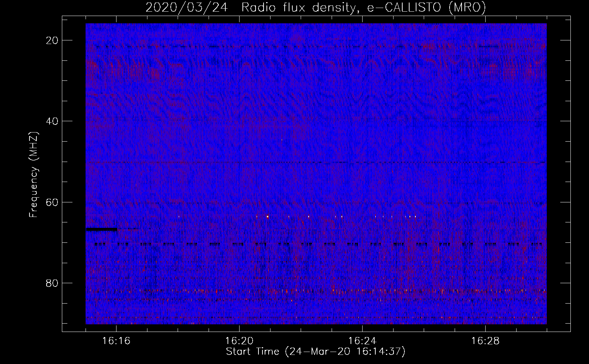The height and width of the screenshot is (364, 589).
Task: Click the 16:24 time tick label
Action: tap(362, 341)
